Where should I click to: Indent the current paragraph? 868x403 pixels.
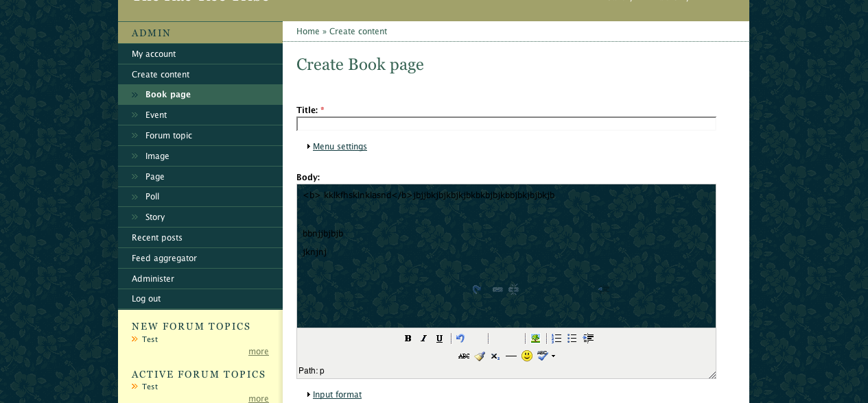coord(588,339)
